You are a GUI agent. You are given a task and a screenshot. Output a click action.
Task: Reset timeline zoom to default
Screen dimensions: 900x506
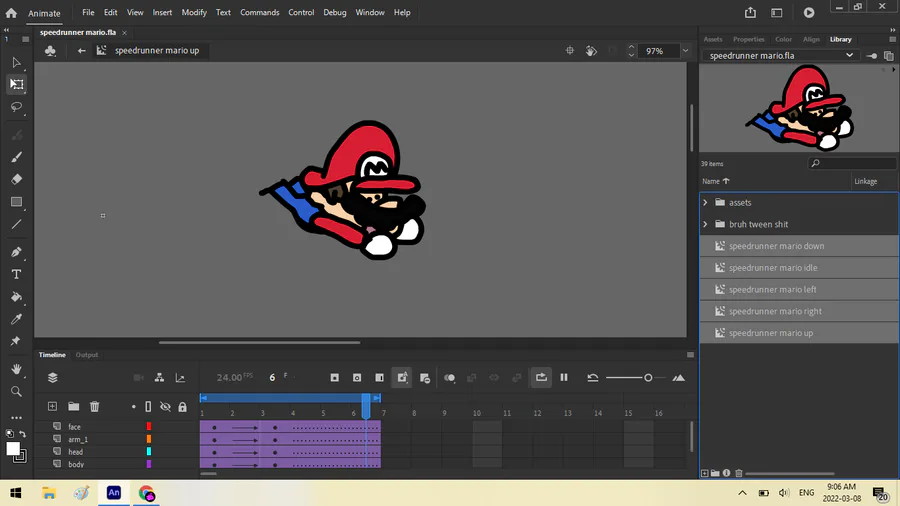click(x=592, y=377)
